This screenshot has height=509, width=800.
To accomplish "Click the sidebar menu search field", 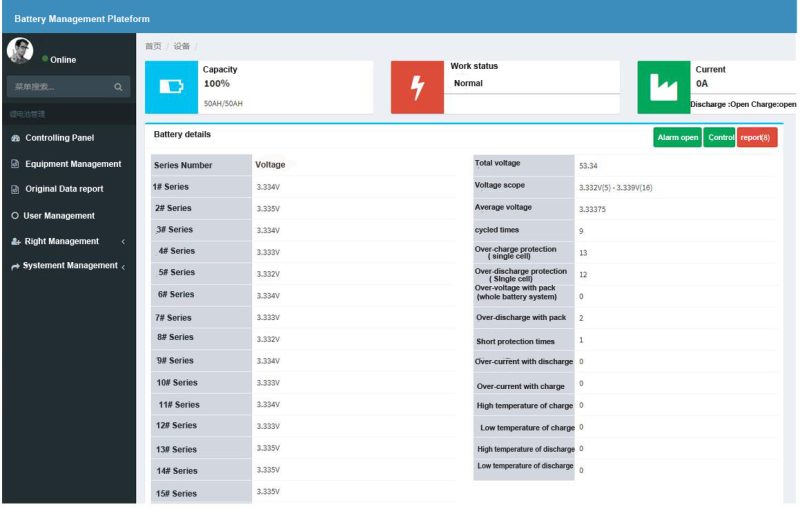I will coord(58,87).
